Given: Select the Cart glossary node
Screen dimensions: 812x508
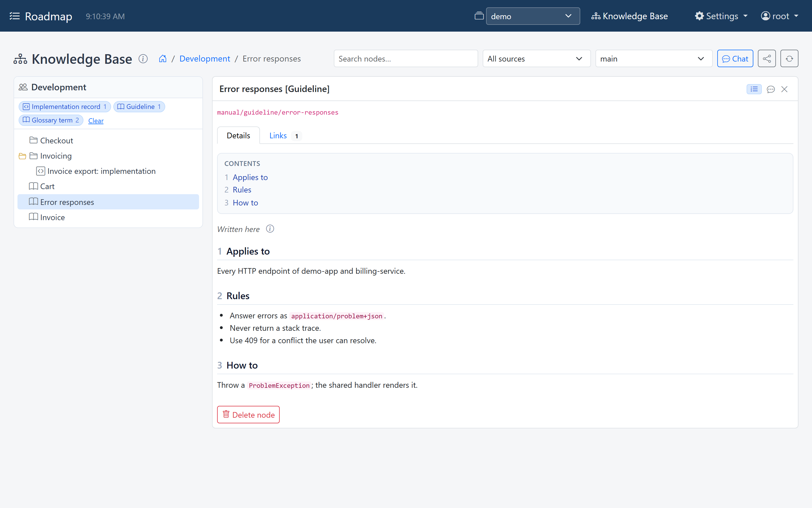Looking at the screenshot, I should tap(108, 187).
